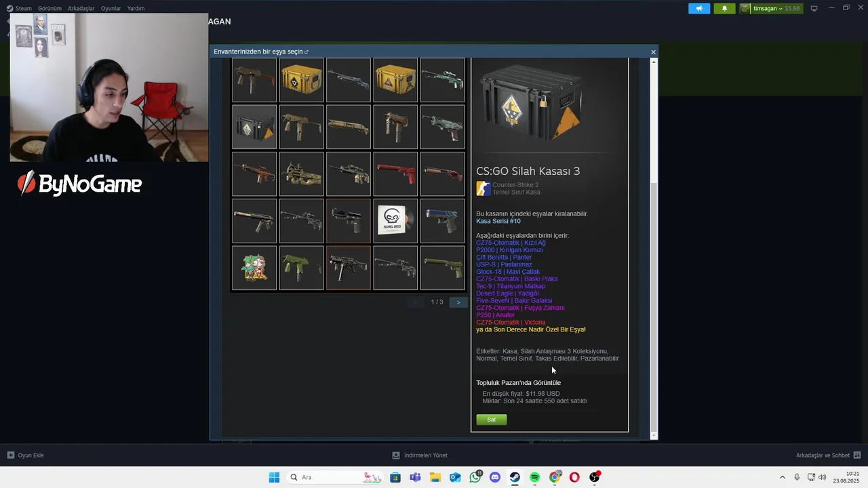
Task: Click the Steam taskbar icon
Action: [515, 477]
